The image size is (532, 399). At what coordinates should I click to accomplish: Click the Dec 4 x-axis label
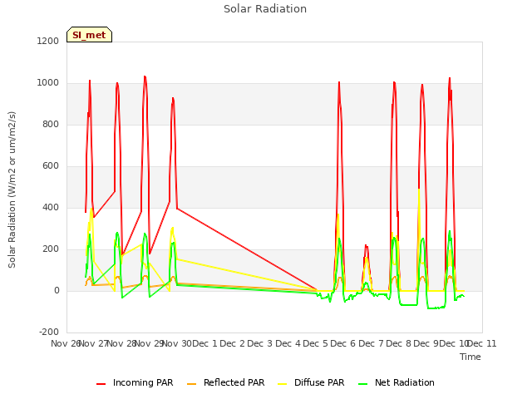coord(288,343)
